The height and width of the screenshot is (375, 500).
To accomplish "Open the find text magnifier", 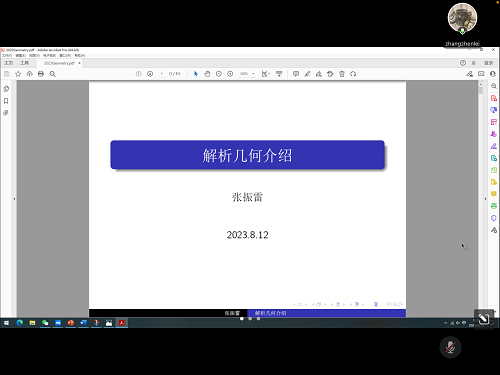I will click(53, 74).
